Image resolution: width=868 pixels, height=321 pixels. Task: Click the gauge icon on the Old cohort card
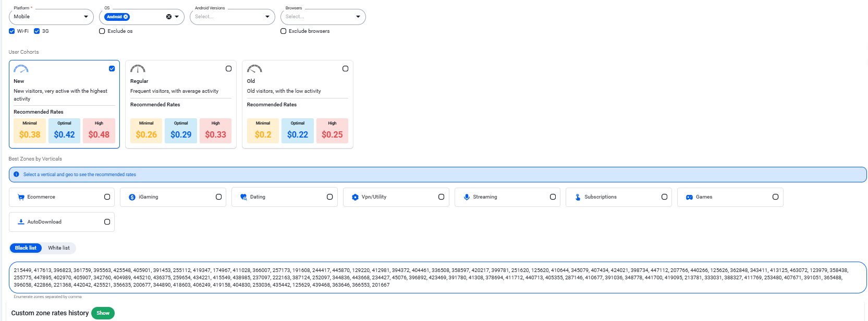[254, 69]
